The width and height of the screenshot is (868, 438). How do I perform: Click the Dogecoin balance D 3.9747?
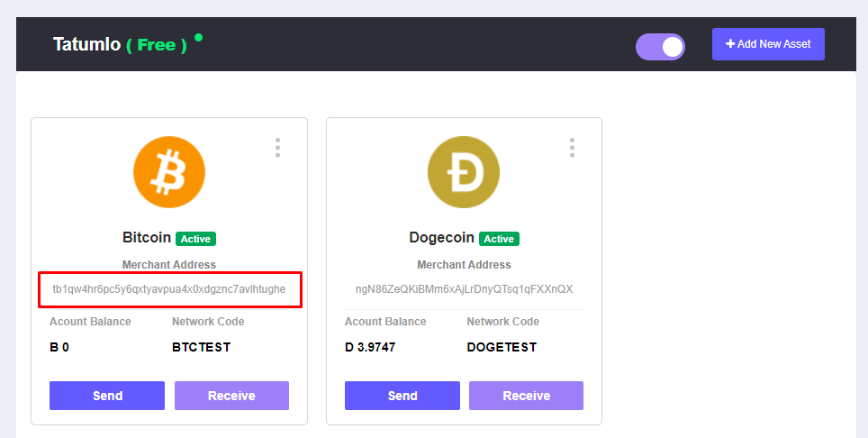pyautogui.click(x=370, y=347)
